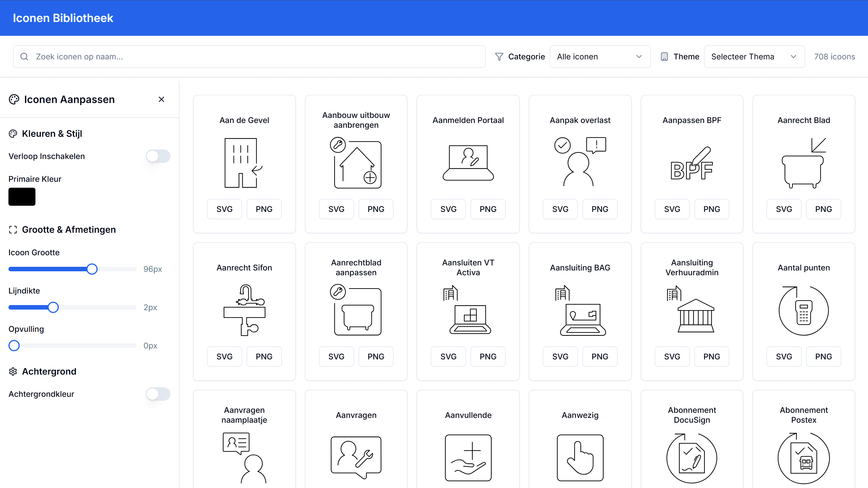The height and width of the screenshot is (488, 868).
Task: Download Aanmelden Portaal as PNG
Action: click(487, 209)
